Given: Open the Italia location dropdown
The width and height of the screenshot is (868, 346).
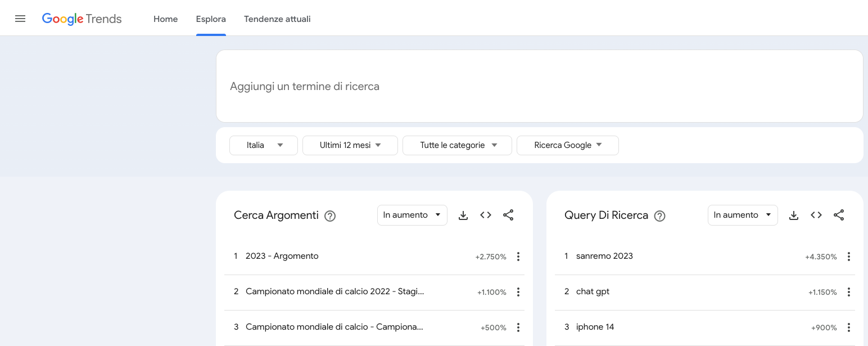Looking at the screenshot, I should click(x=263, y=145).
